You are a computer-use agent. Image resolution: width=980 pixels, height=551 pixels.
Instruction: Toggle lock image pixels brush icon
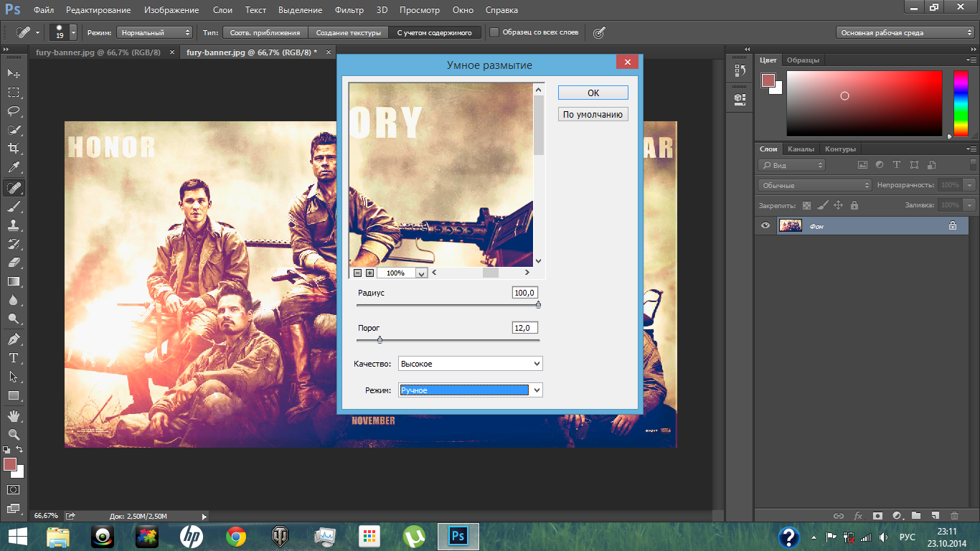(x=822, y=205)
